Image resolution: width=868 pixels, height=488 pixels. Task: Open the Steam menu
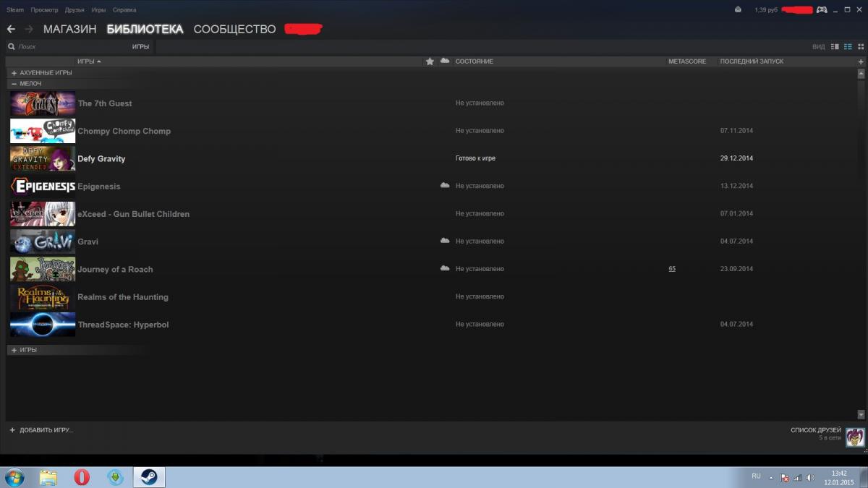[x=15, y=10]
